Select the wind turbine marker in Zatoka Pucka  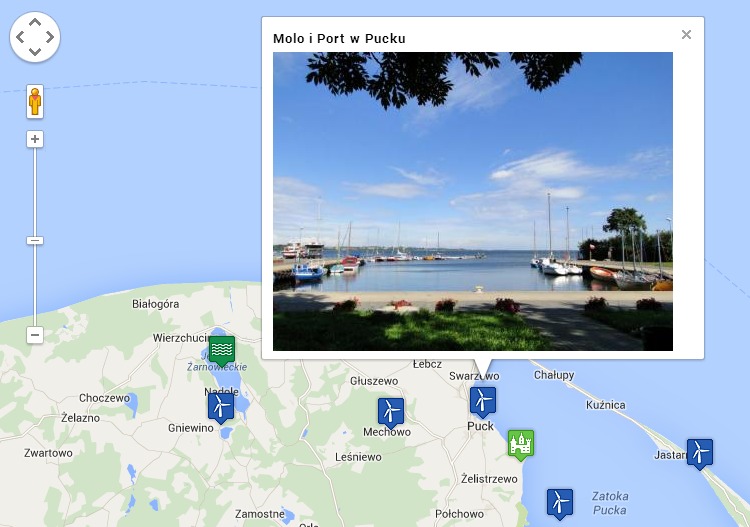[x=560, y=504]
